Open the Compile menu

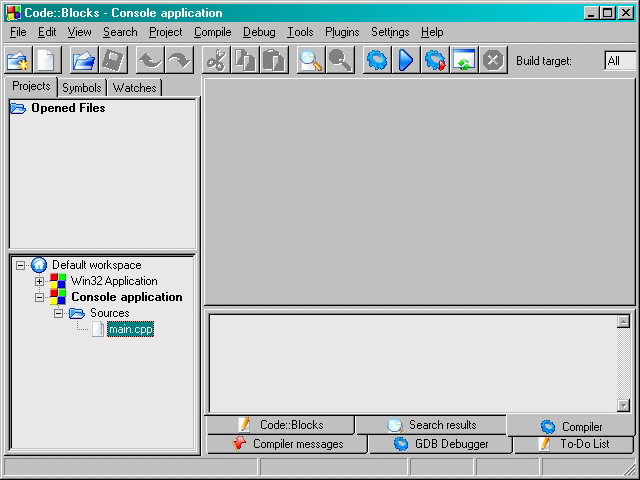click(212, 32)
